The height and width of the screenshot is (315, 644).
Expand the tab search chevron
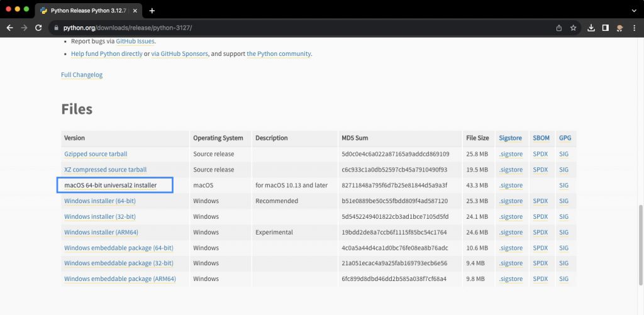coord(633,11)
